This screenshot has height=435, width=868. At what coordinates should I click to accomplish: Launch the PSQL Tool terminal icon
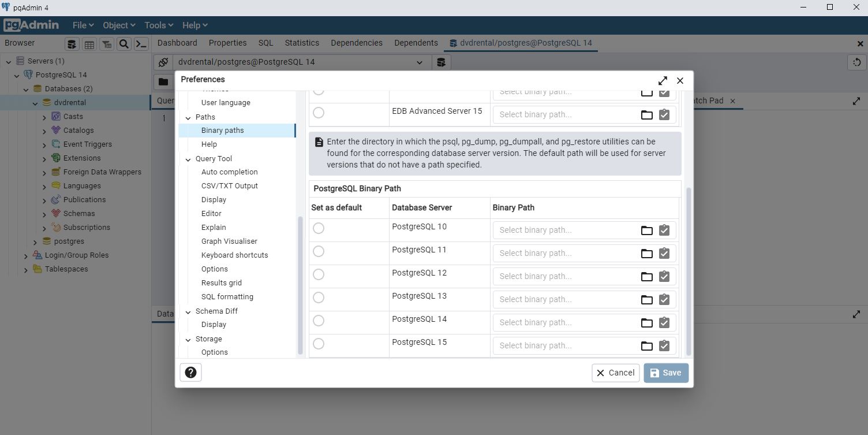(x=141, y=44)
